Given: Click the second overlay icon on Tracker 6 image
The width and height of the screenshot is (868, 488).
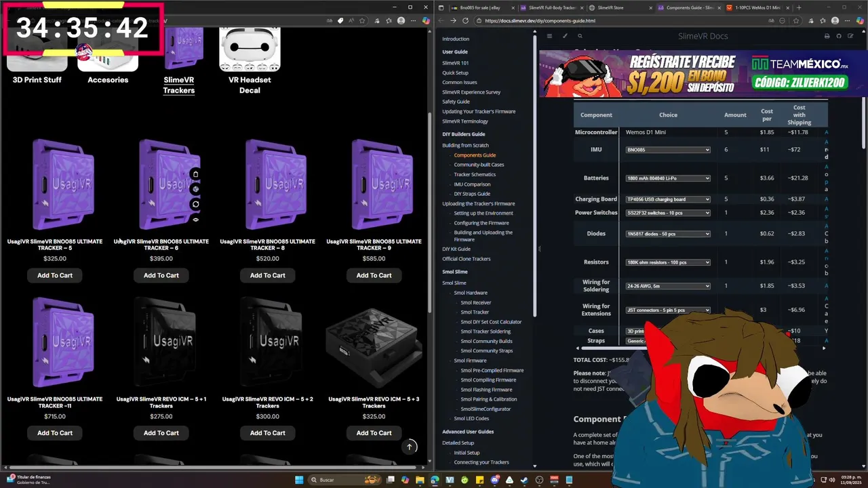Looking at the screenshot, I should tap(195, 189).
